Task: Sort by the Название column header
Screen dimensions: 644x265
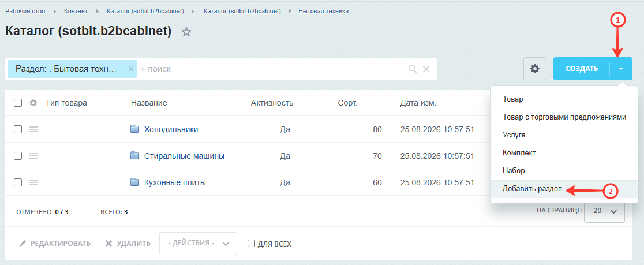Action: (x=149, y=103)
